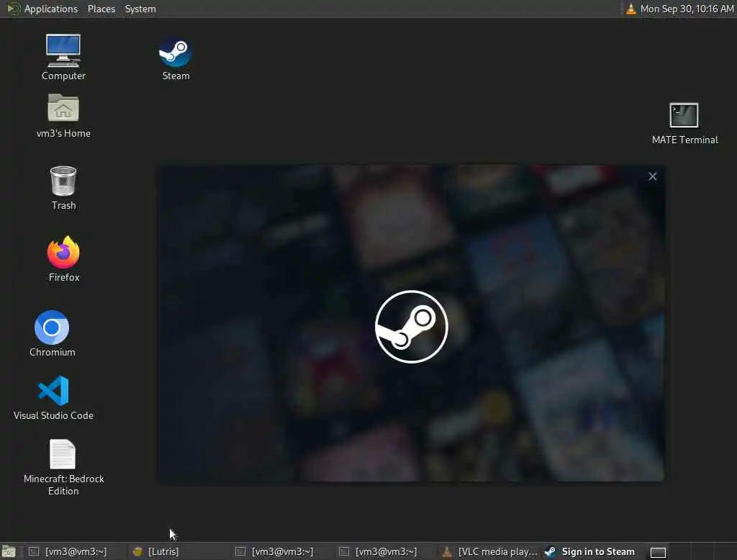
Task: Click the show desktop button in bottom panel
Action: [9, 551]
